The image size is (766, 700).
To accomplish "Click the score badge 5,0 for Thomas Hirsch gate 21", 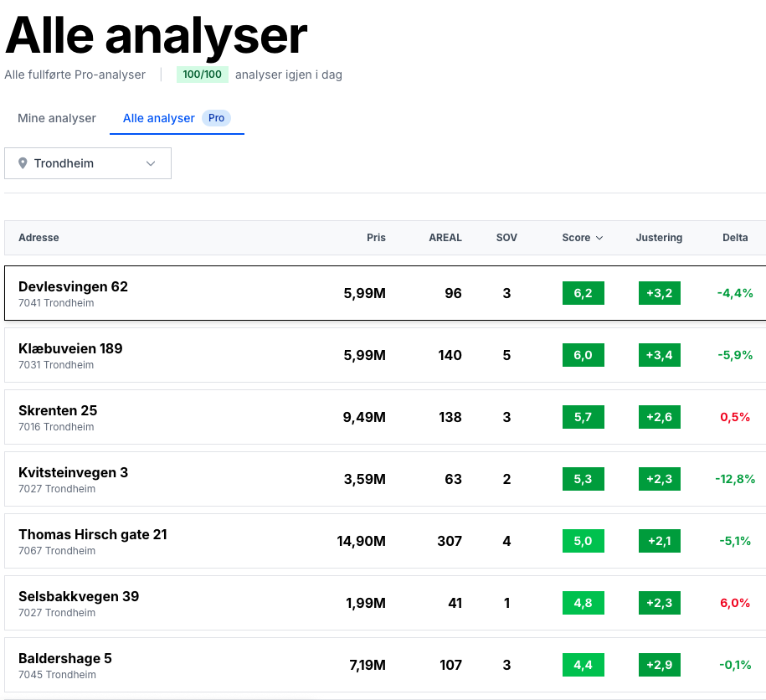I will pyautogui.click(x=583, y=541).
